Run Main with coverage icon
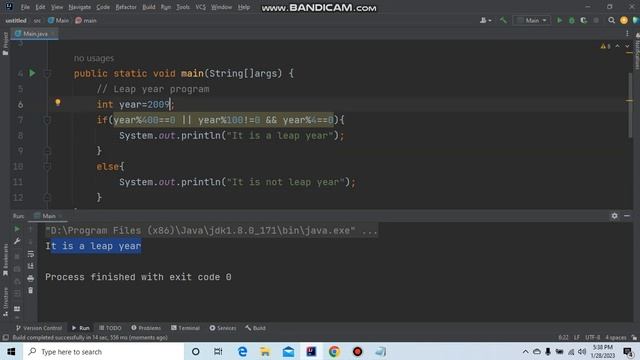This screenshot has height=360, width=640. (584, 20)
